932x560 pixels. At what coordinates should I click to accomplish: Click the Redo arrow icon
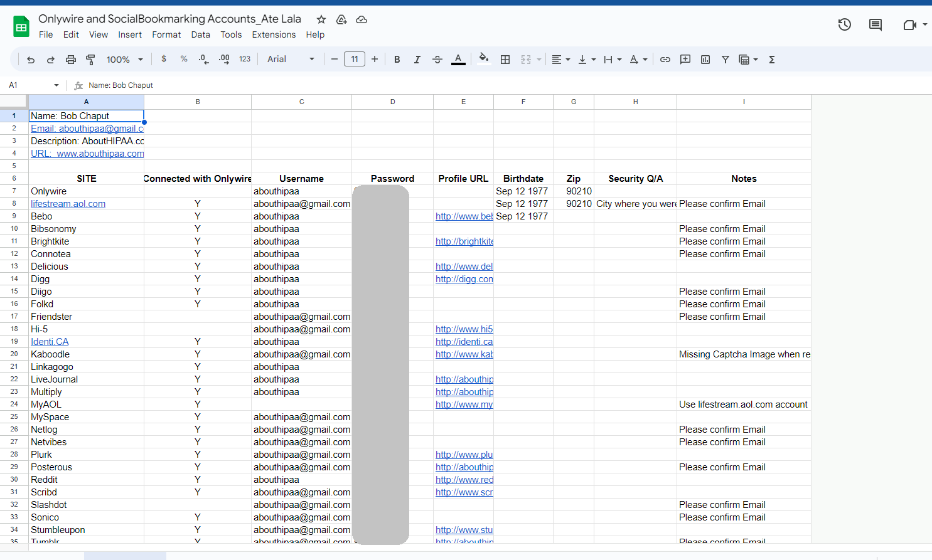pos(51,60)
